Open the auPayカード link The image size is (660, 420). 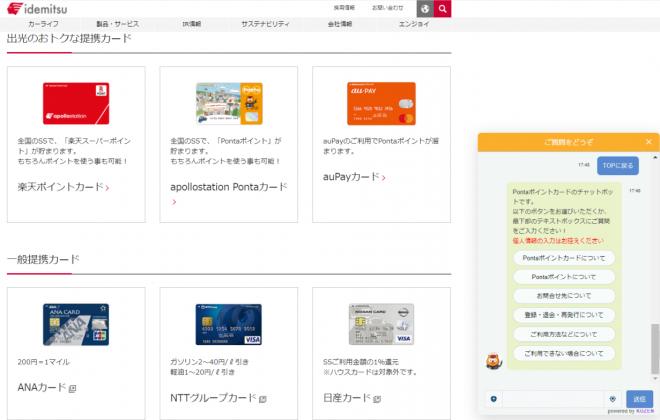pos(351,177)
